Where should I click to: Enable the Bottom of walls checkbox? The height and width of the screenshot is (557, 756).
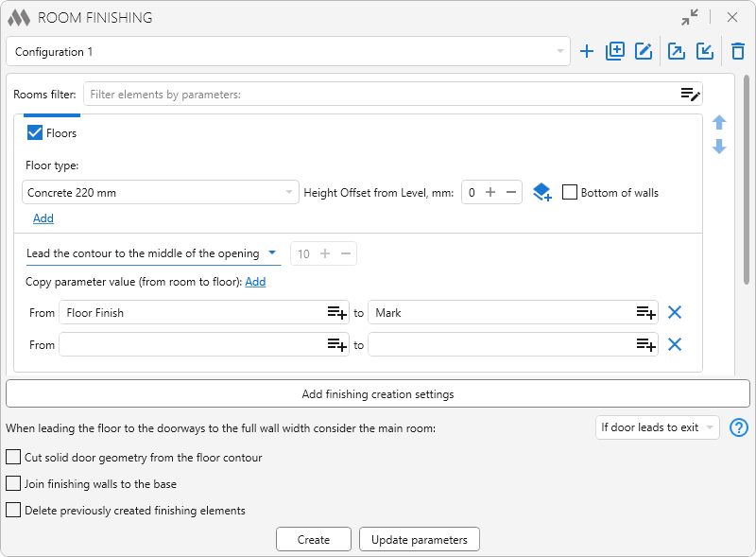pos(570,192)
